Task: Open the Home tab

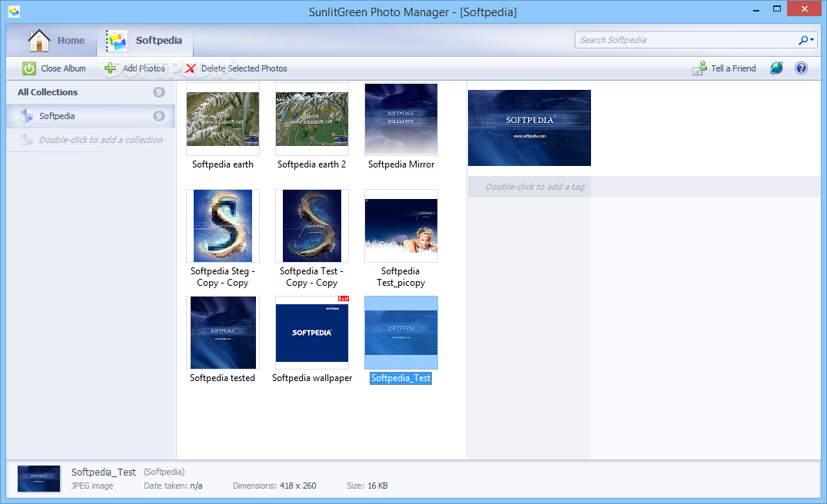Action: [56, 41]
